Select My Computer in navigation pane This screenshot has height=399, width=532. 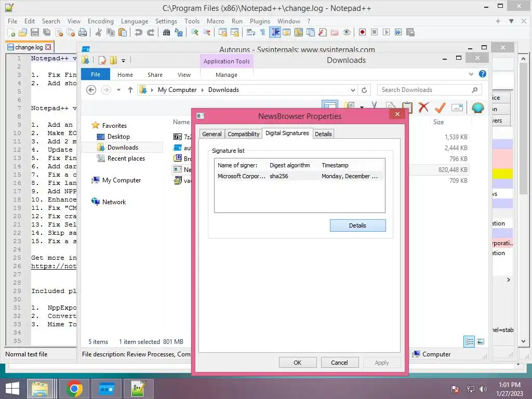pos(122,180)
